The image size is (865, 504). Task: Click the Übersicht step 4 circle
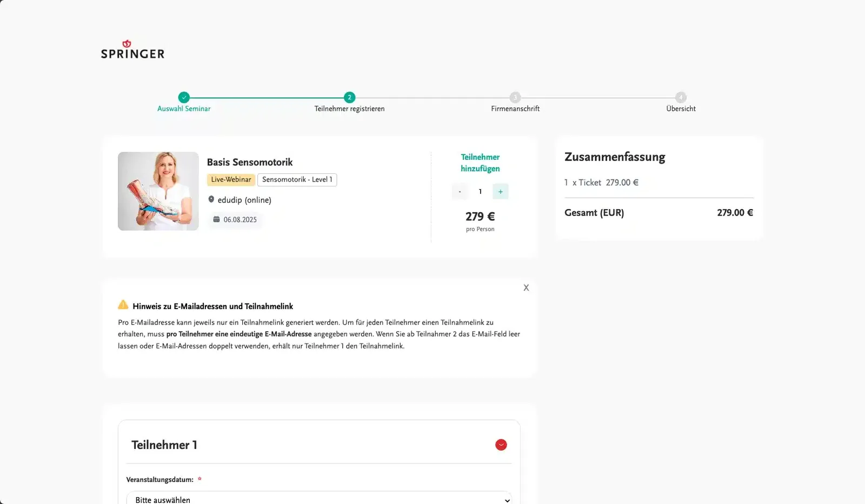click(681, 97)
